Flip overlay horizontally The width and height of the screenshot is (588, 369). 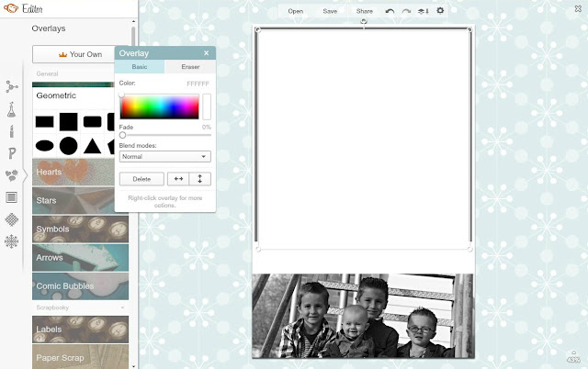(178, 179)
